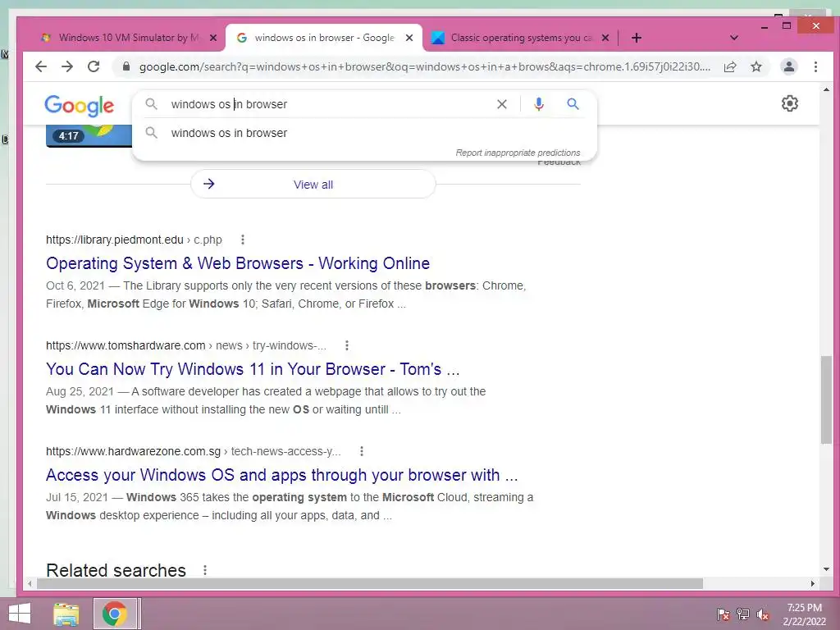Viewport: 840px width, 630px height.
Task: Open You Can Now Try Windows 11 result
Action: [x=253, y=369]
